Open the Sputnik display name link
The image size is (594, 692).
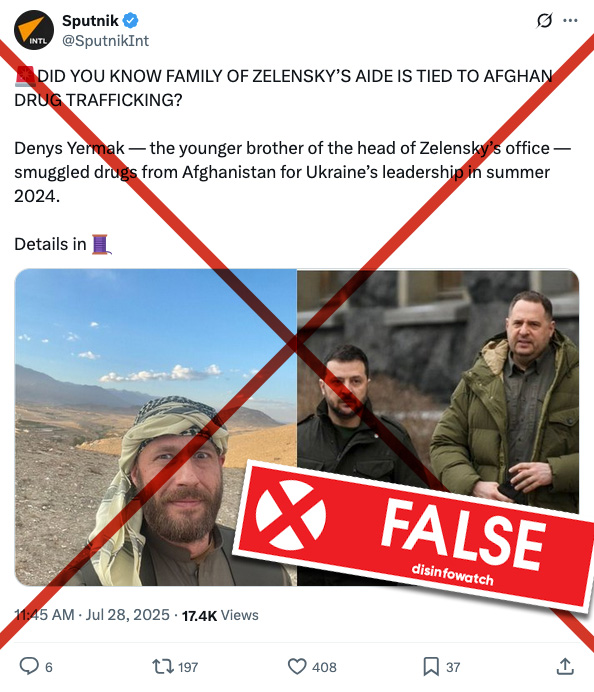pyautogui.click(x=90, y=20)
